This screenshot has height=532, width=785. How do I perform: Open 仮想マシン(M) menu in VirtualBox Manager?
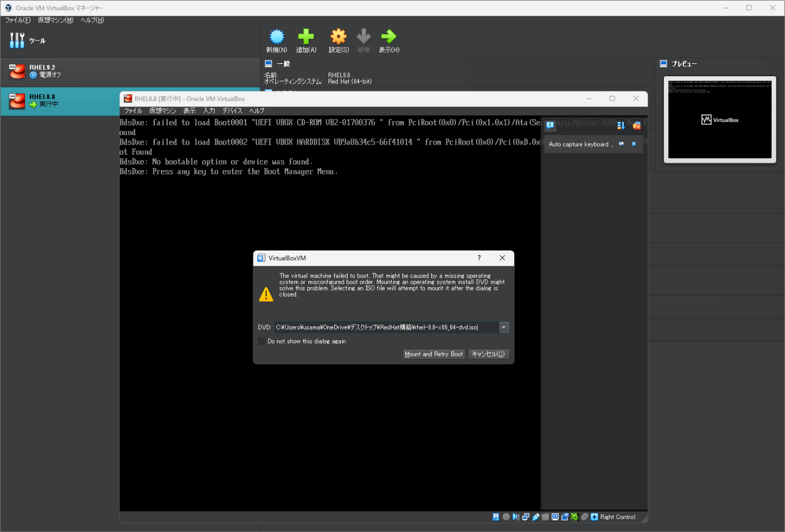point(56,20)
